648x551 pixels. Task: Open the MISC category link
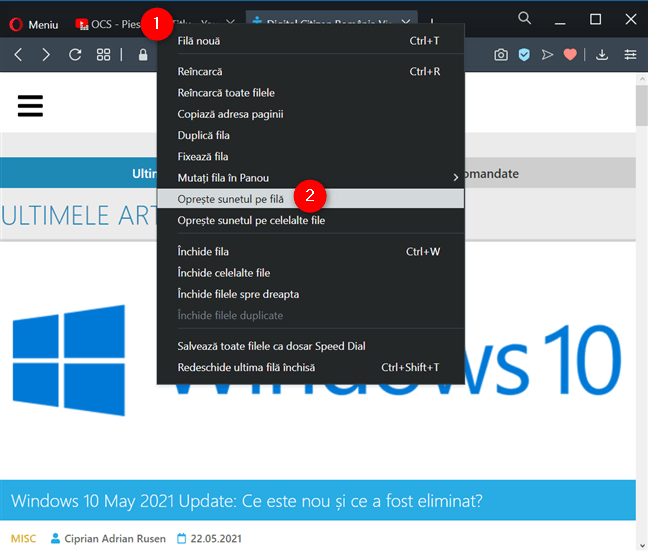click(x=23, y=539)
